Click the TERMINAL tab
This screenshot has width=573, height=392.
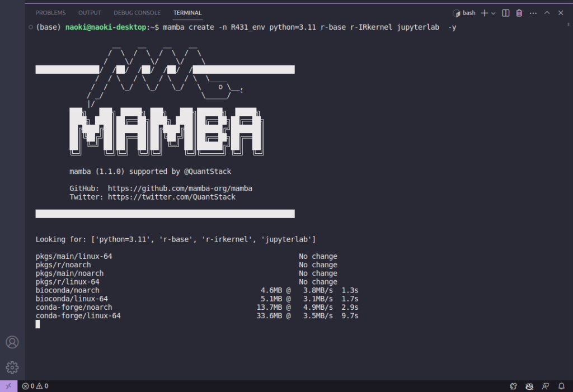187,13
